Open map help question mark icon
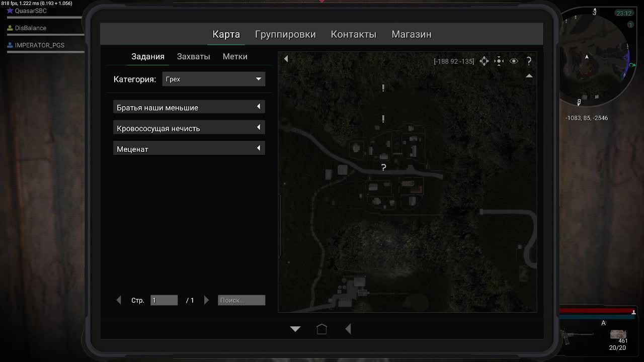This screenshot has height=362, width=644. (x=529, y=61)
